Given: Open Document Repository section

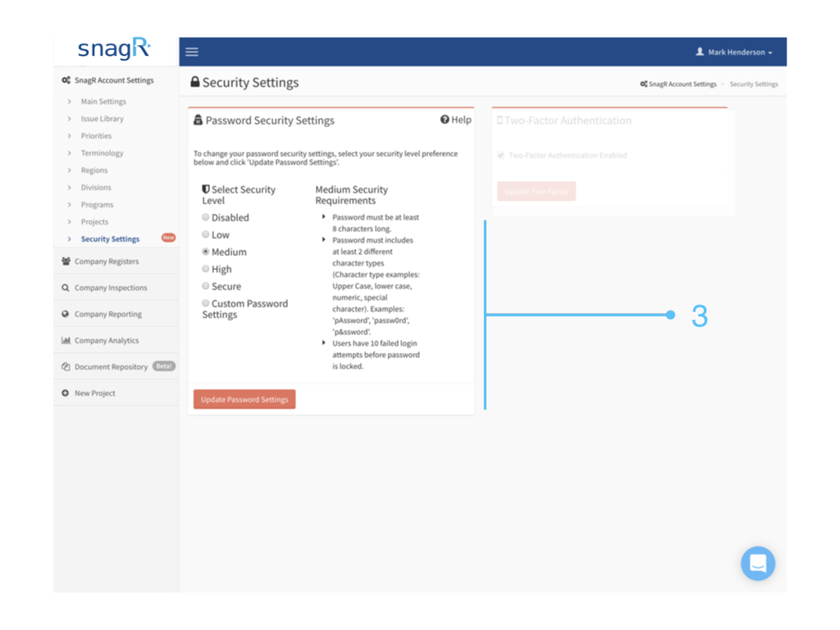Looking at the screenshot, I should 111,367.
